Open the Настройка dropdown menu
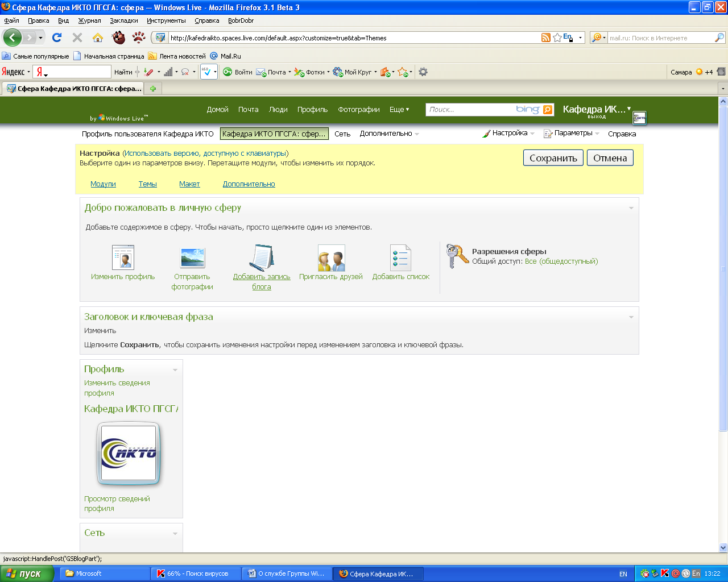Image resolution: width=728 pixels, height=582 pixels. (x=508, y=133)
